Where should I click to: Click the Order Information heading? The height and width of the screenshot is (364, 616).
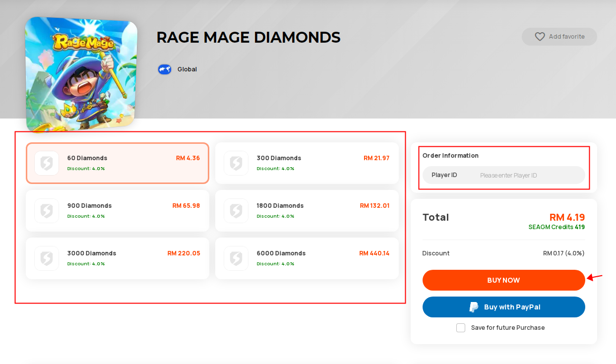tap(450, 156)
